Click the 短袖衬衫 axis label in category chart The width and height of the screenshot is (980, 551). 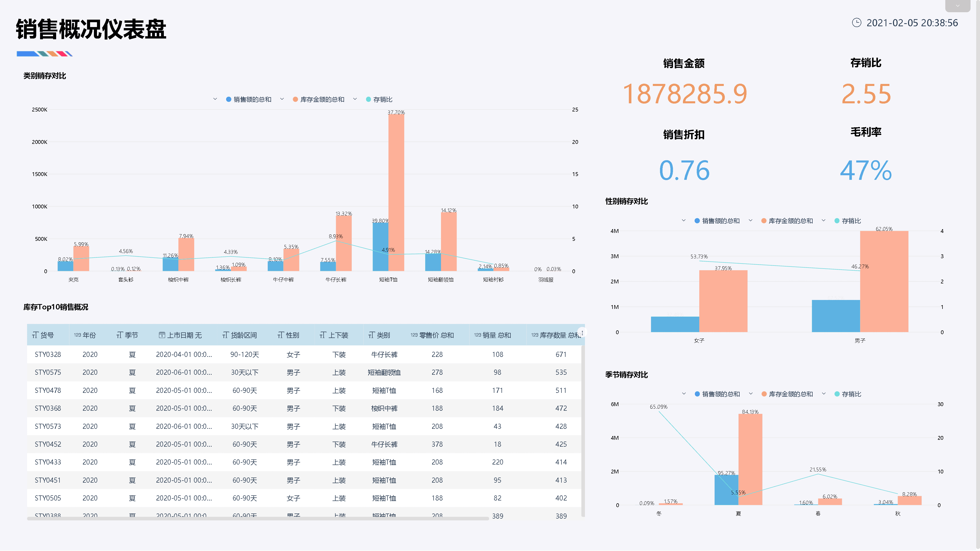pyautogui.click(x=493, y=280)
